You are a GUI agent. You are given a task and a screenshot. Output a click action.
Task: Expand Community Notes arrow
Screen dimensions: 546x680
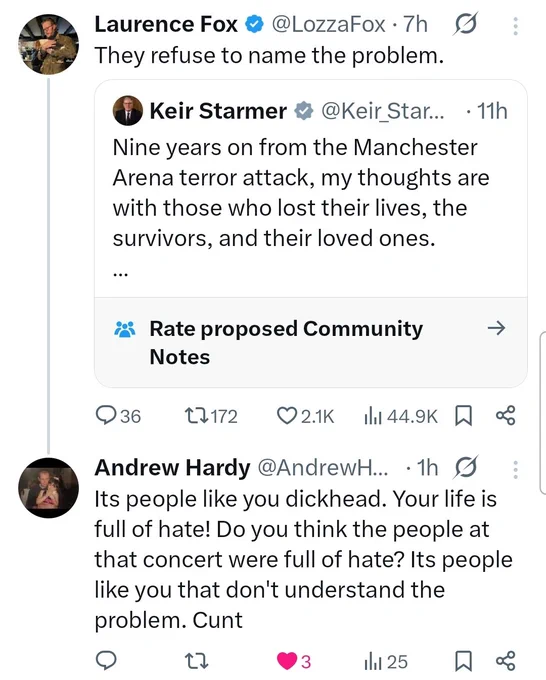[496, 328]
